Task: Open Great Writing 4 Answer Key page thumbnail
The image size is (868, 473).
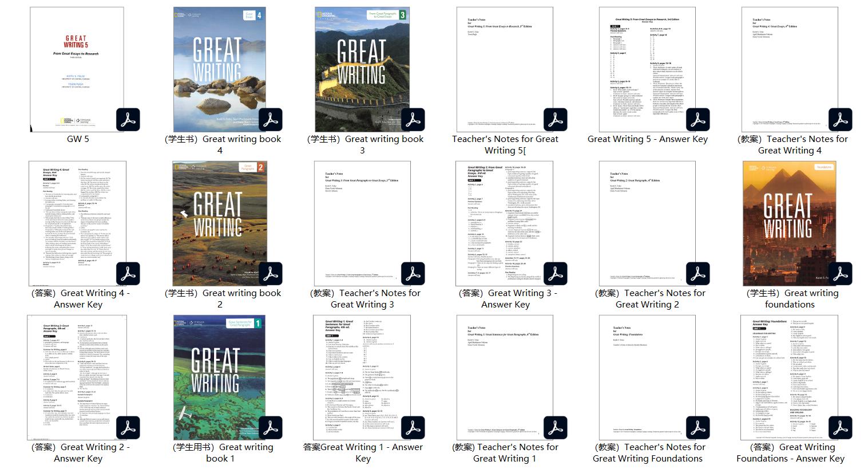Action: point(76,218)
